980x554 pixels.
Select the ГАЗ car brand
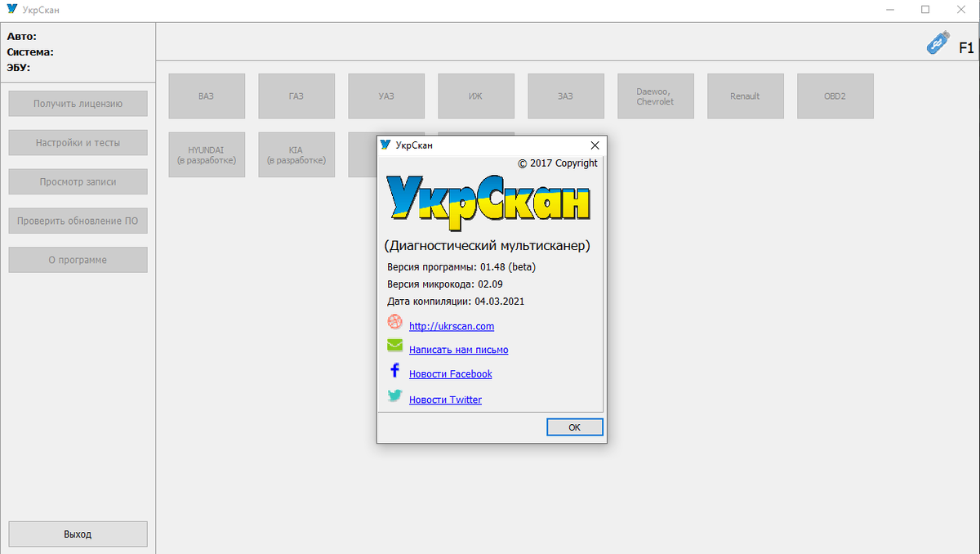coord(296,96)
